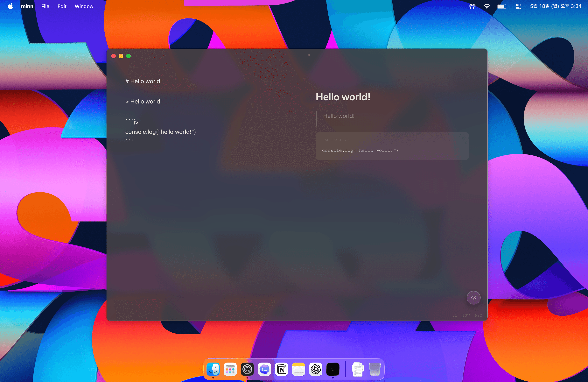This screenshot has height=382, width=588.
Task: Click the console.log line in the editor
Action: click(x=160, y=132)
